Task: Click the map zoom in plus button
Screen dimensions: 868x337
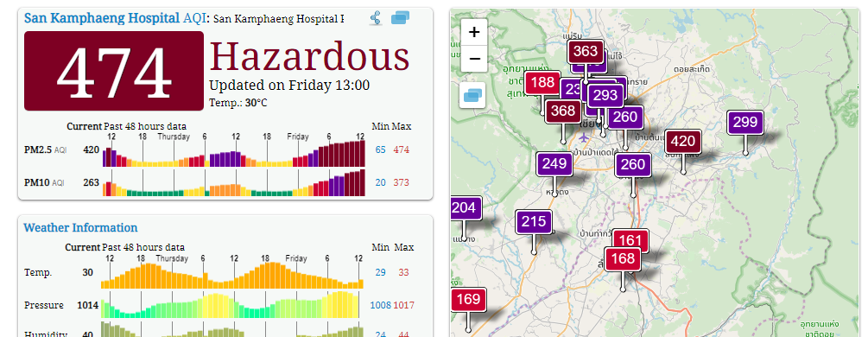Action: (x=474, y=32)
